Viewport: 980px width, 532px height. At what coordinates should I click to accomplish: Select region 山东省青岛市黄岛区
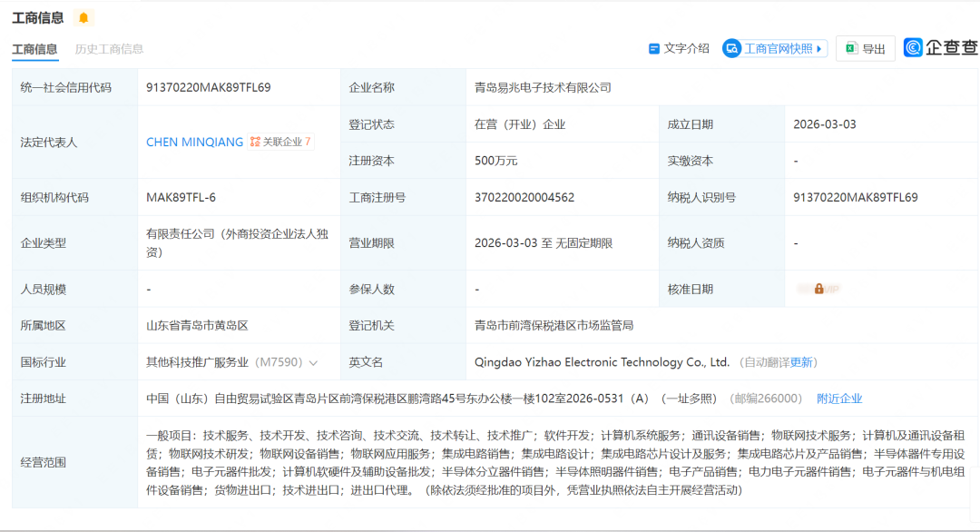(x=197, y=326)
